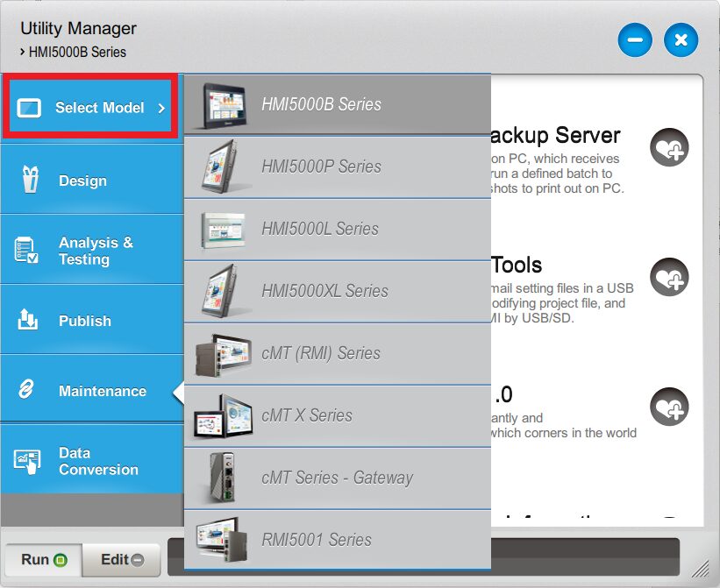
Task: Select HMI5000XL Series in the model list
Action: pyautogui.click(x=338, y=292)
